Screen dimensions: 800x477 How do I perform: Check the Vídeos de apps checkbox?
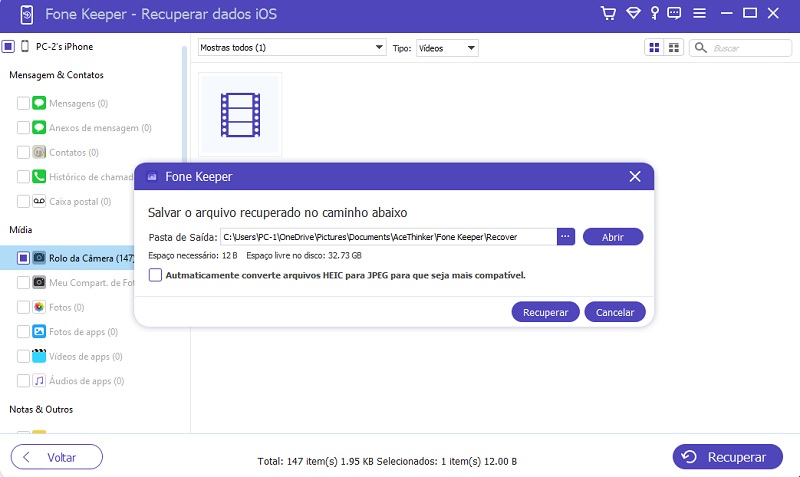[23, 356]
